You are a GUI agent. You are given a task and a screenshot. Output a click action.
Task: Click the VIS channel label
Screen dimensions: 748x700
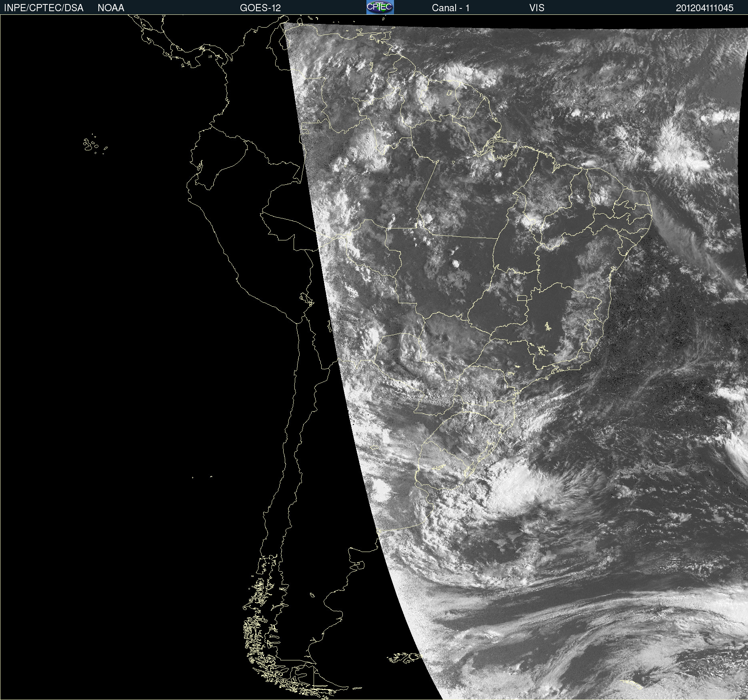tap(536, 8)
